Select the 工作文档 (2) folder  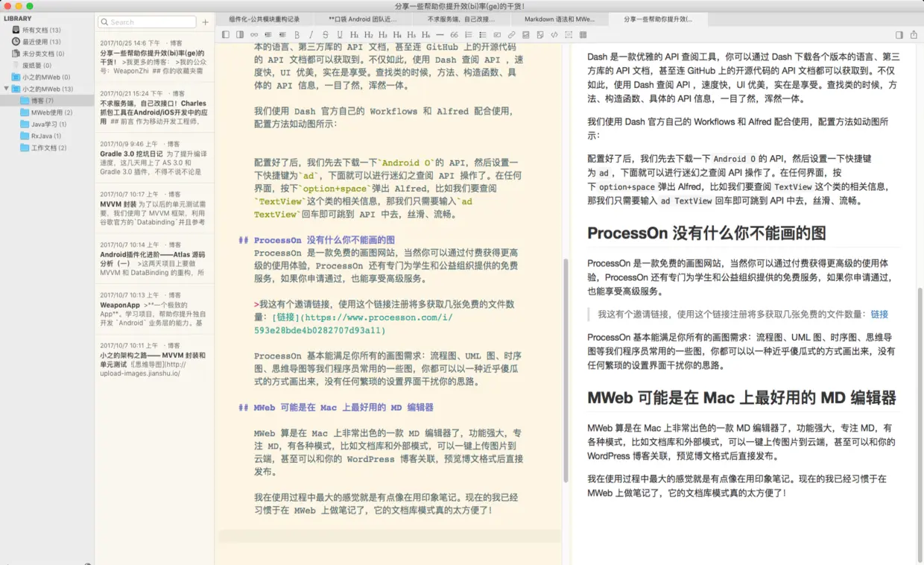tap(43, 148)
